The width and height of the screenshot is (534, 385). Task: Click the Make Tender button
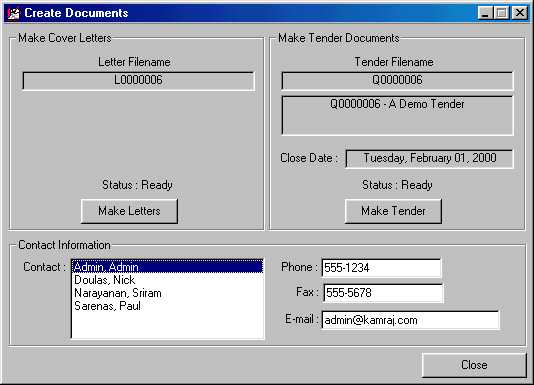[393, 211]
